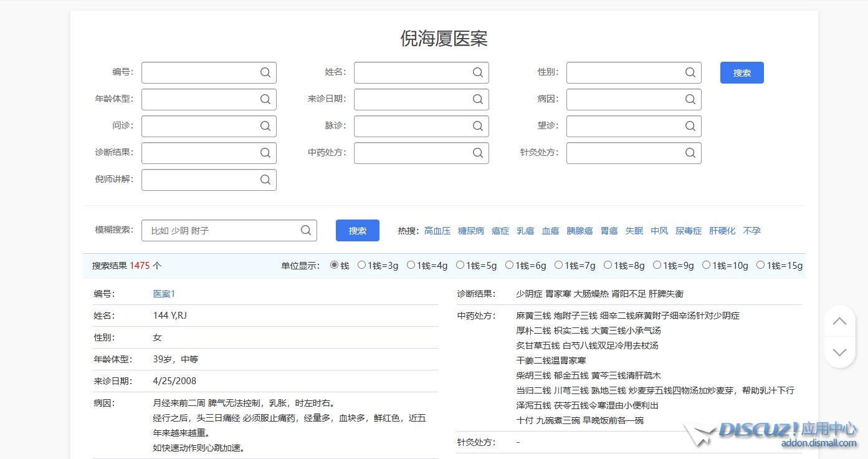Click the 高血压 hot search link
Image resolution: width=868 pixels, height=459 pixels.
(x=437, y=231)
